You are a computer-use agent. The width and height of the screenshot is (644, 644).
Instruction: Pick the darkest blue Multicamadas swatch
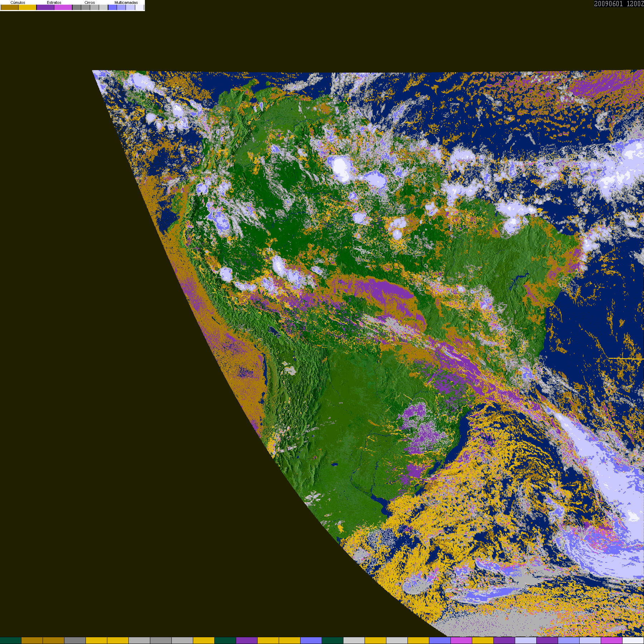(112, 8)
